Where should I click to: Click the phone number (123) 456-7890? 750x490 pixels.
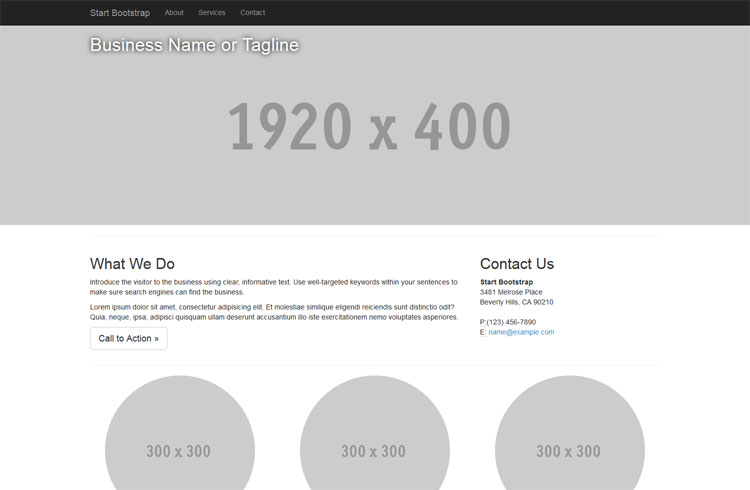[511, 322]
